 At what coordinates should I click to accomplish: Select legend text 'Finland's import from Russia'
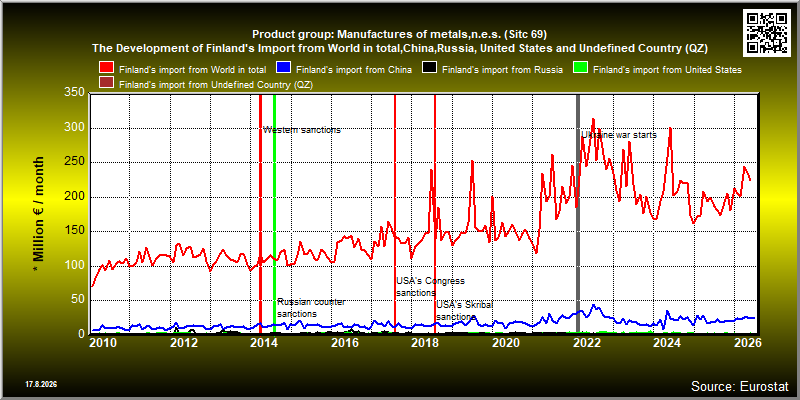pos(502,69)
